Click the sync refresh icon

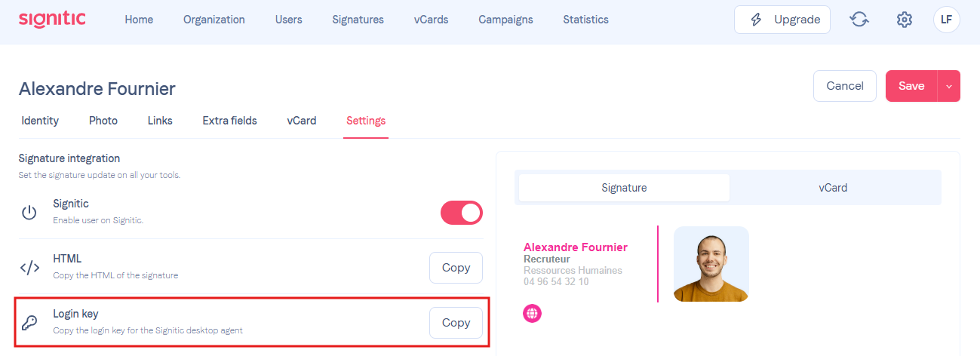859,20
